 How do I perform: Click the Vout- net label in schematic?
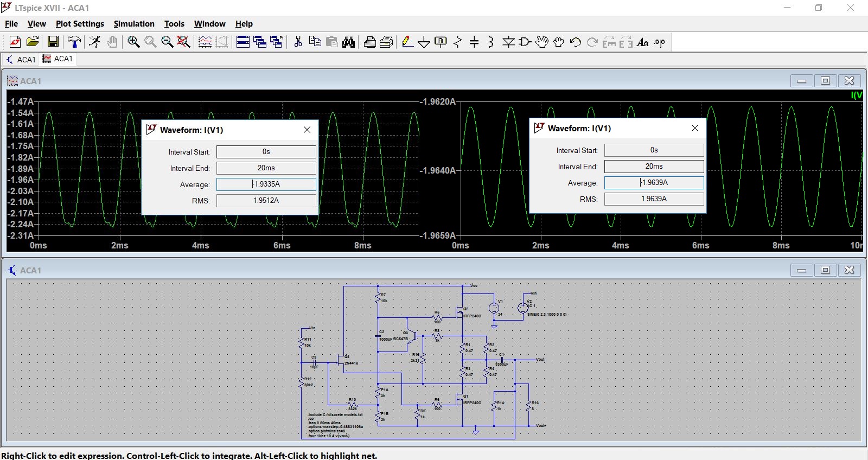tap(540, 359)
